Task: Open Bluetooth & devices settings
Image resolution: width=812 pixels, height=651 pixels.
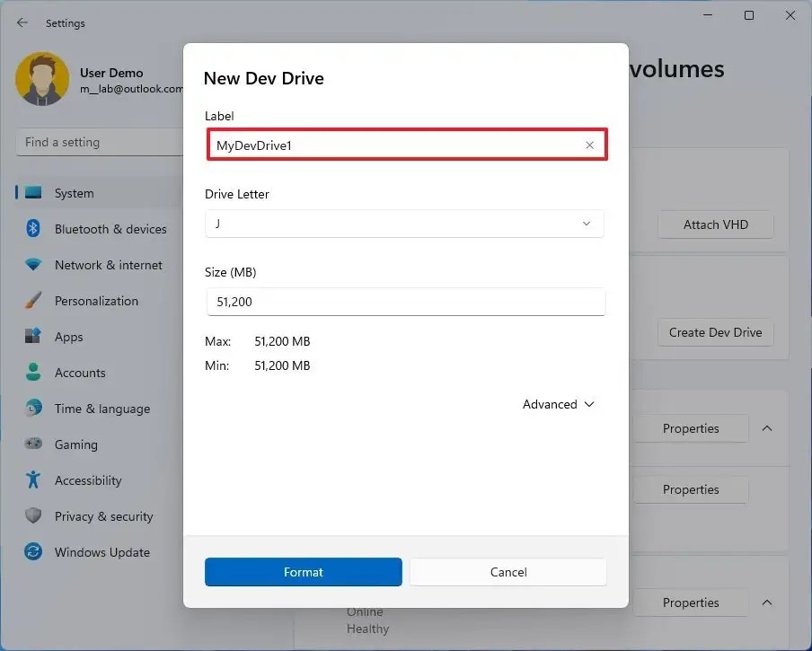Action: [x=31, y=229]
